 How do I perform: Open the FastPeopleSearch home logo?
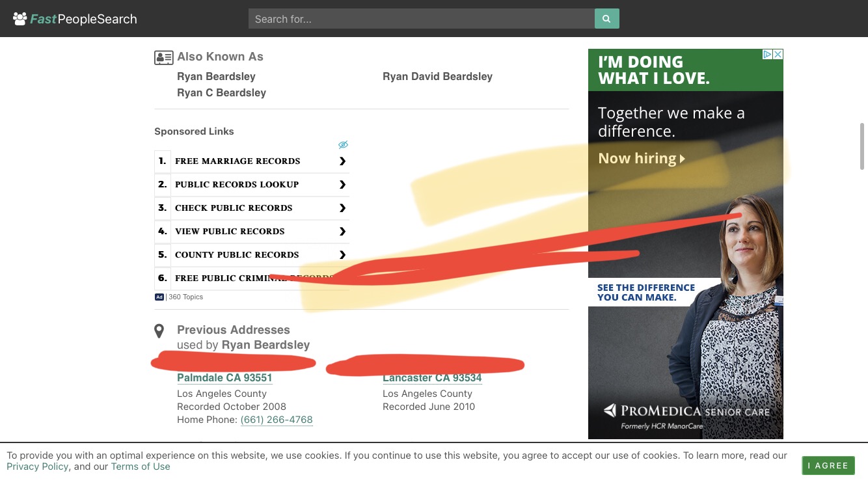coord(75,19)
